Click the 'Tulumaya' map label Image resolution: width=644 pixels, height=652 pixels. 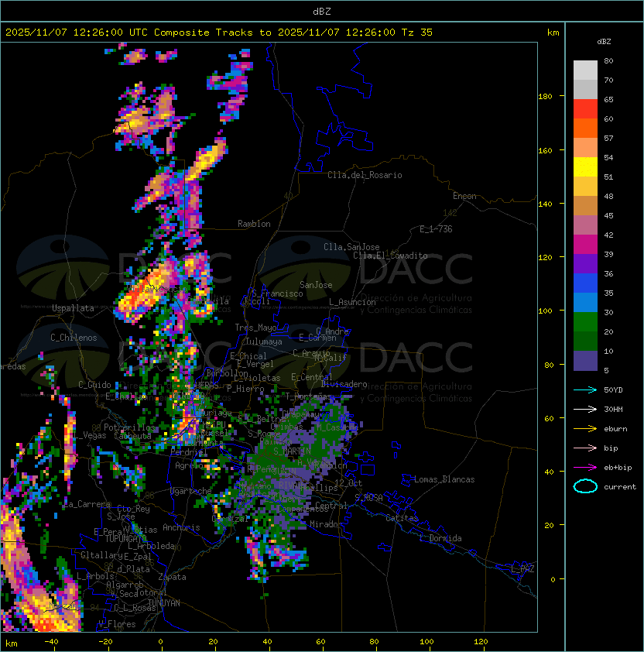(x=264, y=341)
